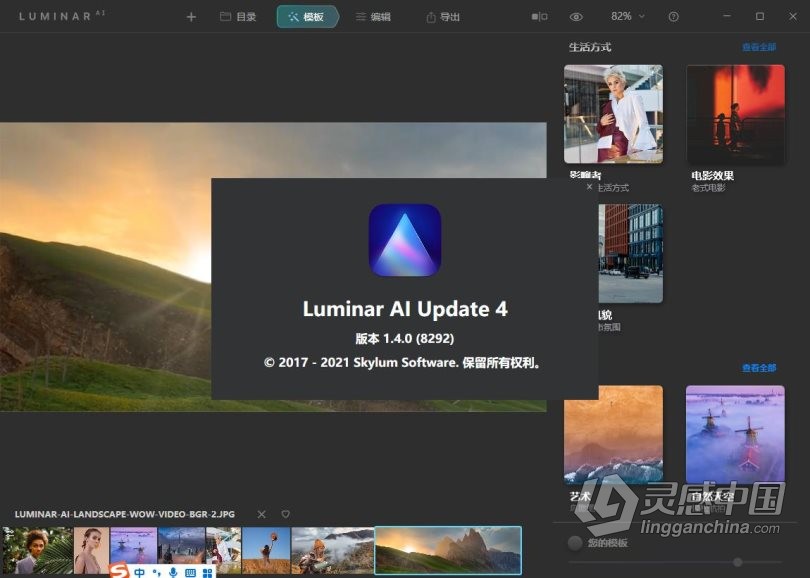Image resolution: width=810 pixels, height=578 pixels.
Task: Open the IME soft keyboard icon
Action: [190, 572]
